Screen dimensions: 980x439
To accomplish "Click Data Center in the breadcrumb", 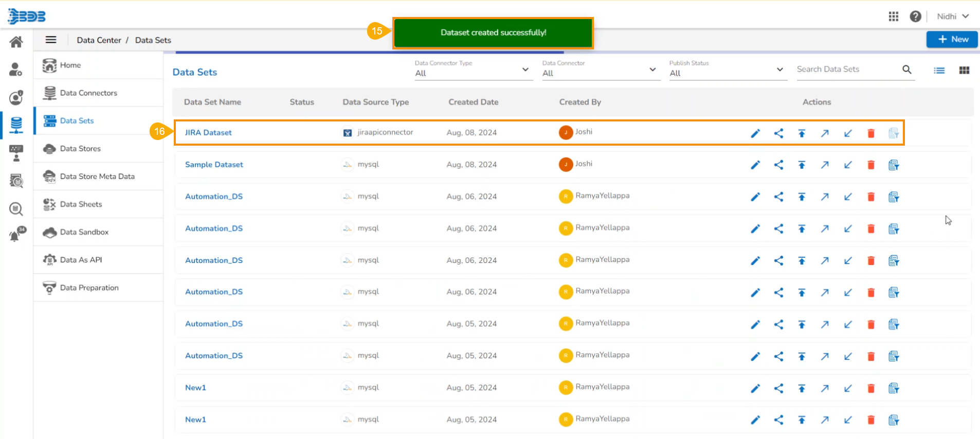I will point(99,40).
